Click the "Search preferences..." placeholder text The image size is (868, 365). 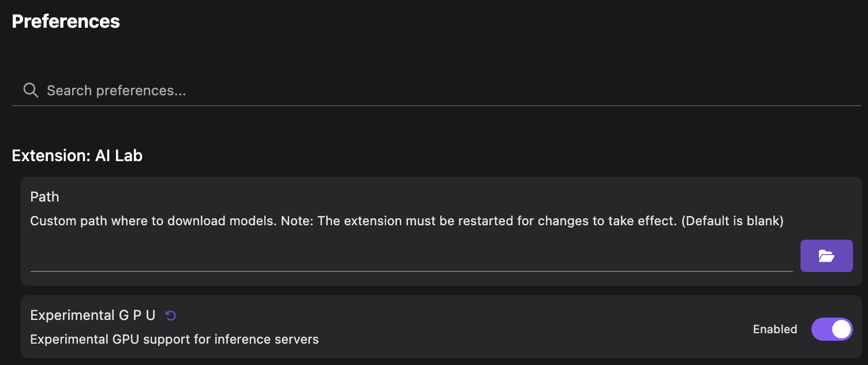click(x=116, y=91)
